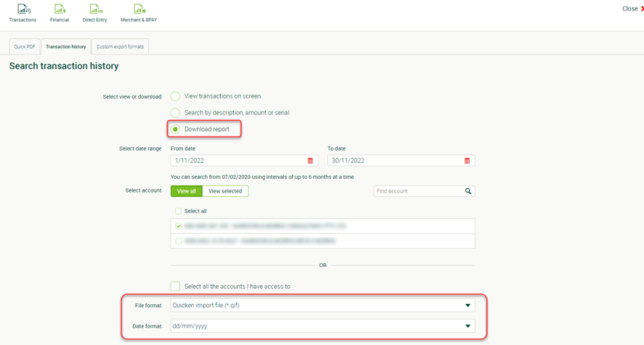Open the Transactions icon in top toolbar
The width and height of the screenshot is (644, 345).
pyautogui.click(x=22, y=10)
